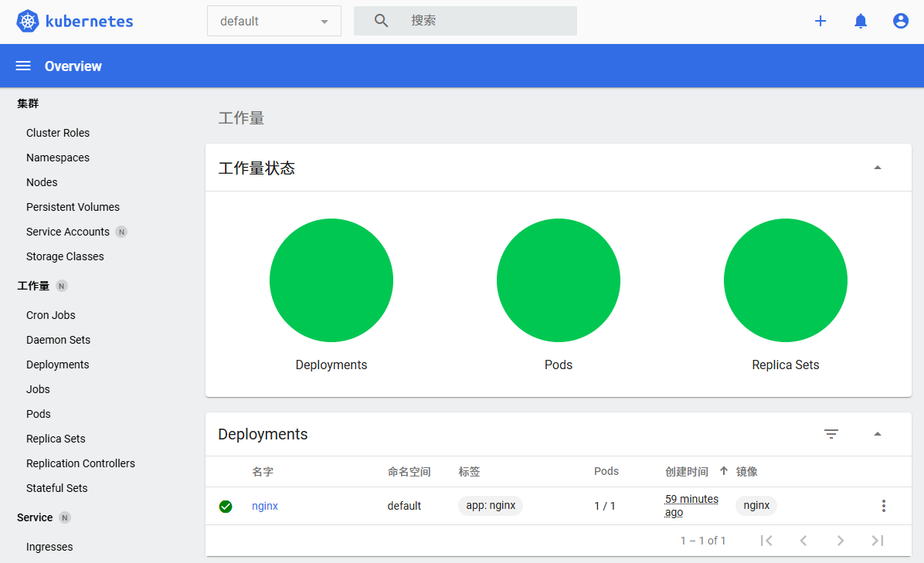Image resolution: width=924 pixels, height=563 pixels.
Task: Open Pods in the sidebar
Action: 39,414
